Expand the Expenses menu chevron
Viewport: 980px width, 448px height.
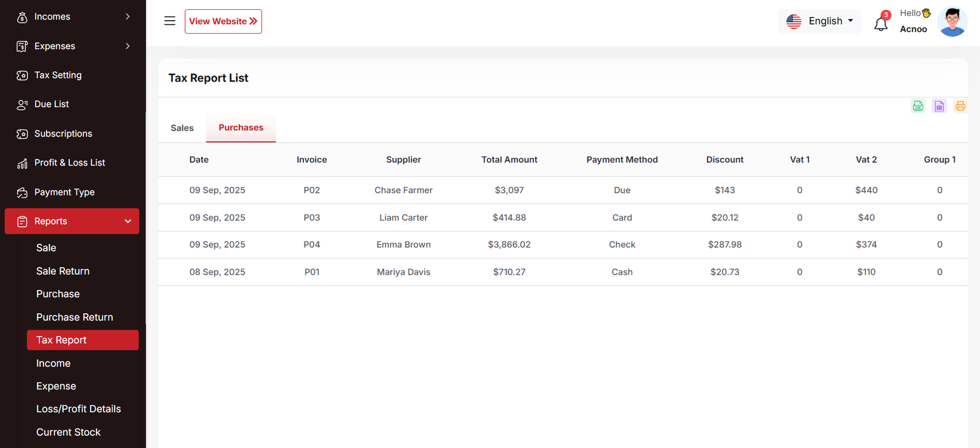pos(127,46)
